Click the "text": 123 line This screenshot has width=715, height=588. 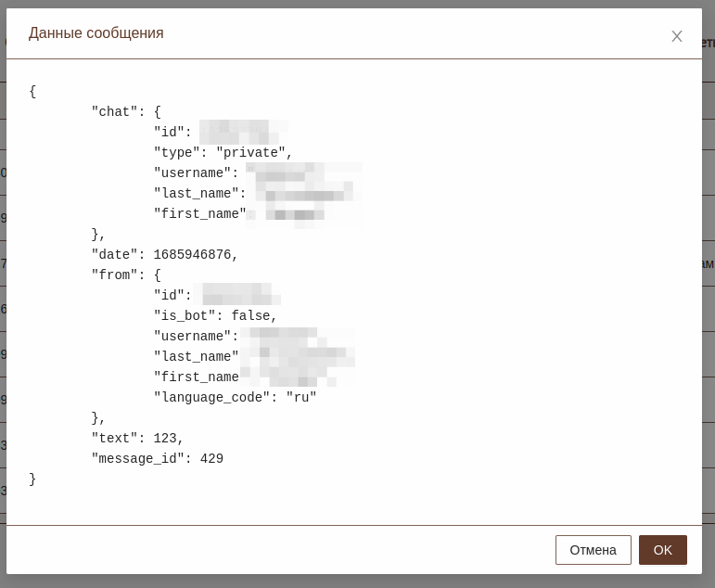(x=137, y=439)
